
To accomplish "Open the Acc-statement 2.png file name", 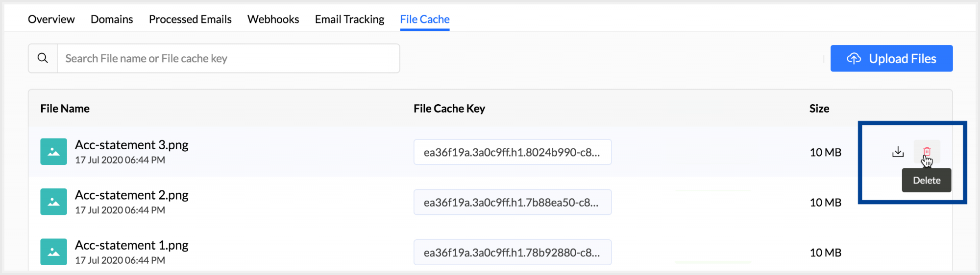I will click(131, 195).
